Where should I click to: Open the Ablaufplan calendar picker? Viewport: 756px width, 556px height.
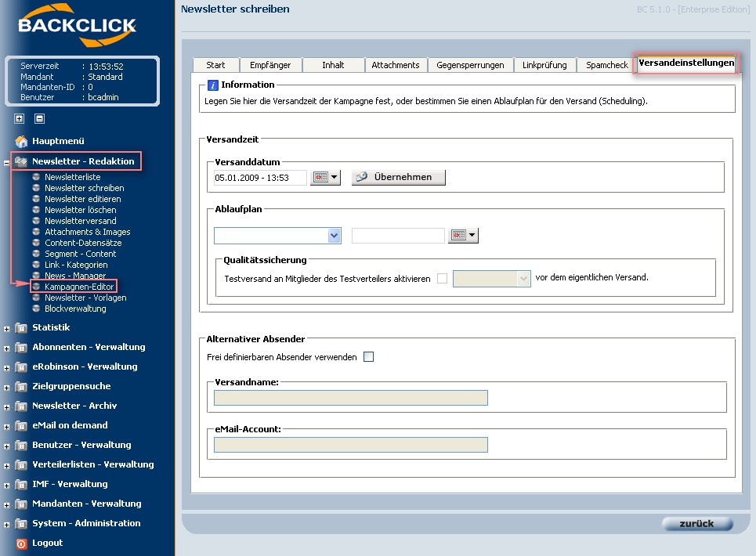point(463,235)
